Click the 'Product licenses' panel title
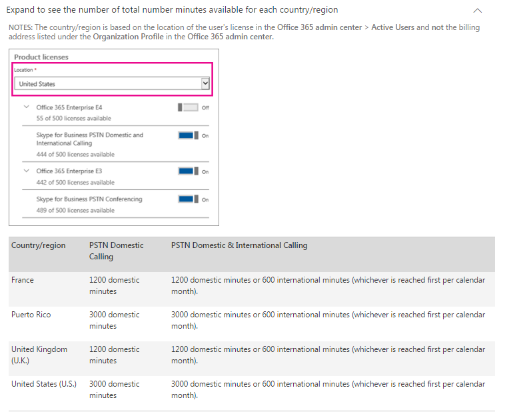 (x=41, y=57)
